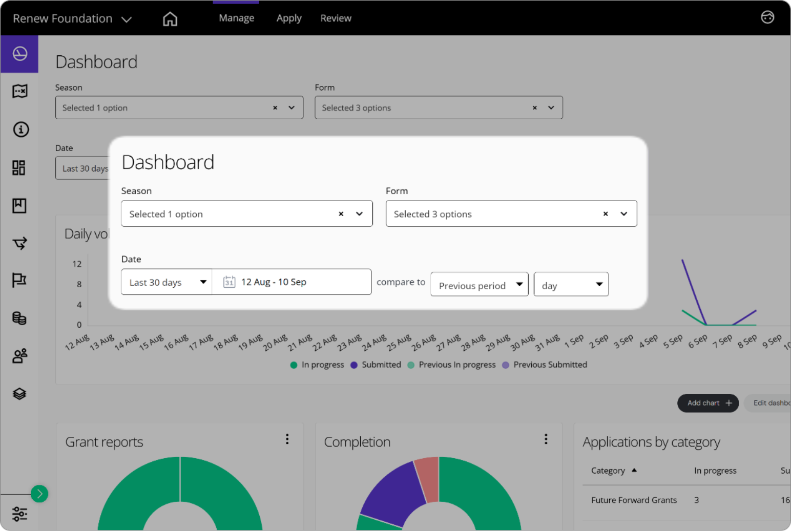Expand the sidebar with green arrow button
Screen dimensions: 791x532
(x=39, y=494)
